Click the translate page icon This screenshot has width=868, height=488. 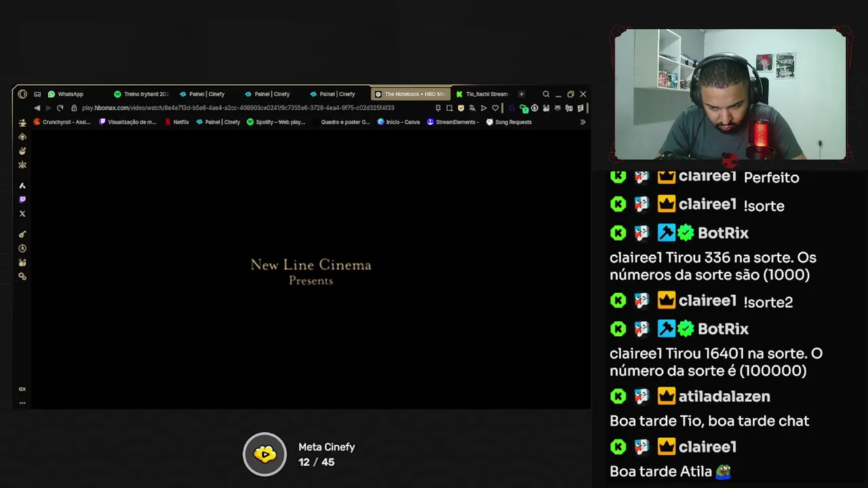click(472, 108)
